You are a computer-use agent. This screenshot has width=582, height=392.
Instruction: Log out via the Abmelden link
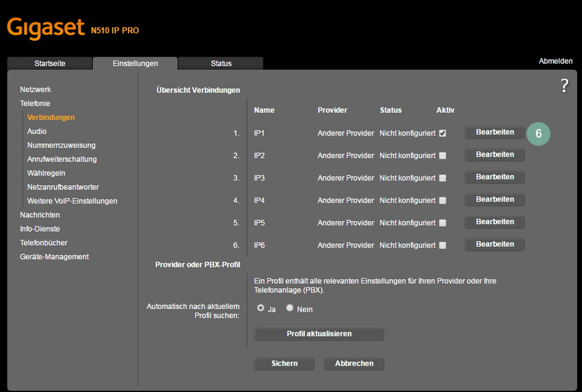[x=555, y=61]
